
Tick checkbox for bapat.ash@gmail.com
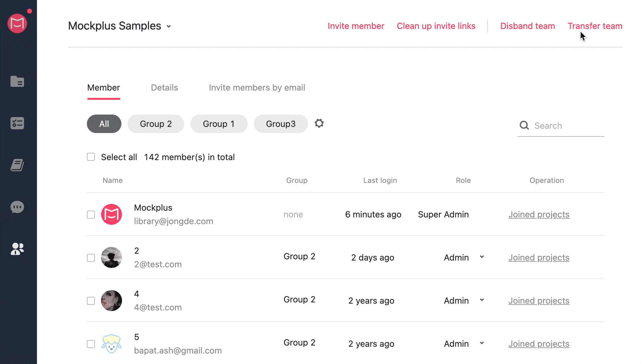(x=91, y=344)
